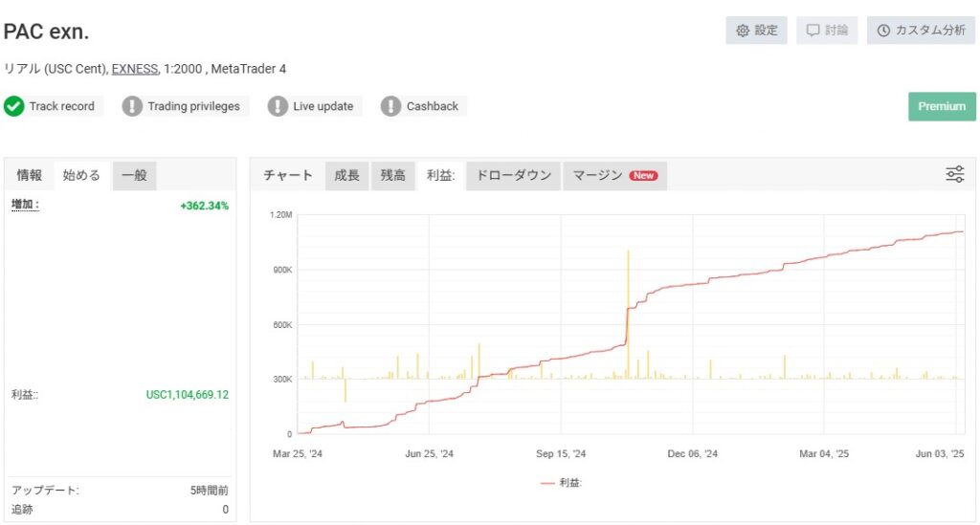Click the Cashback label
The height and width of the screenshot is (525, 980).
(433, 106)
